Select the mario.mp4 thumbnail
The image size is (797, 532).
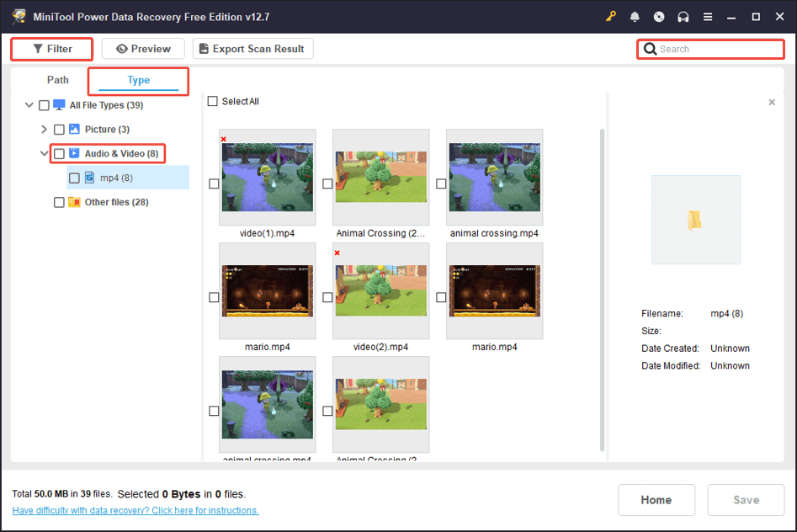tap(267, 290)
